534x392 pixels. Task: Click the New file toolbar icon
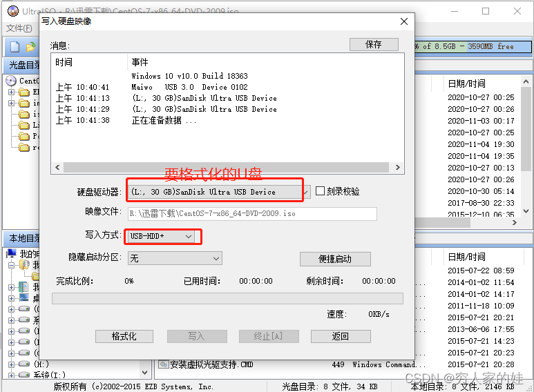pyautogui.click(x=15, y=47)
